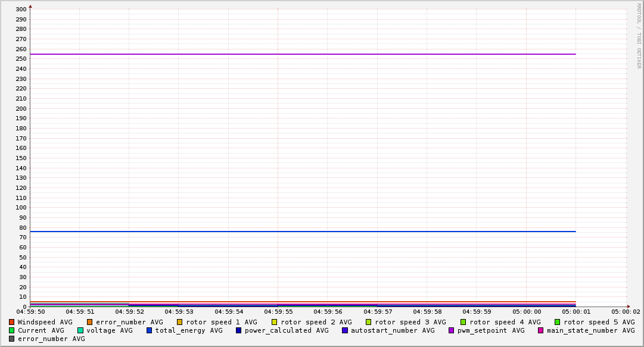
Task: Click the orange error_number AVG legend swatch
Action: 89,322
